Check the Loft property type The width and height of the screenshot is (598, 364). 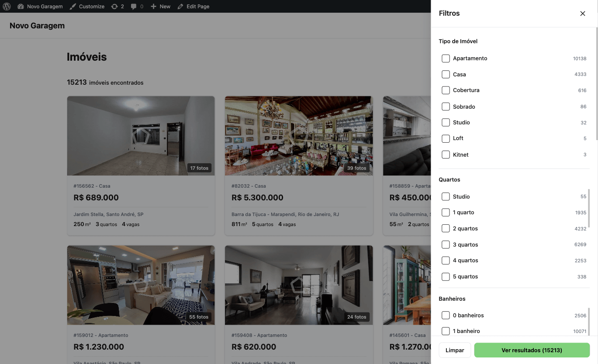tap(446, 138)
